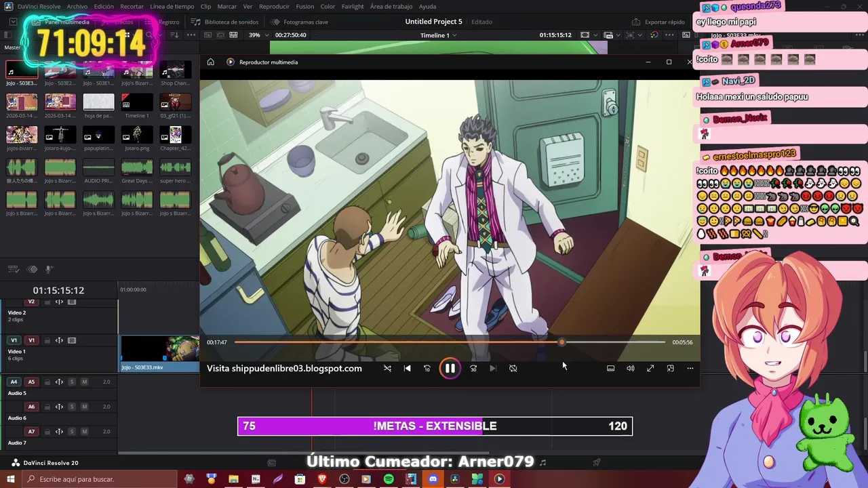The image size is (868, 488).
Task: Open the Recortar menu
Action: tap(132, 6)
